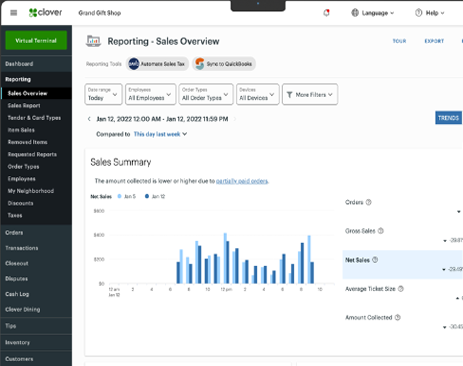463x366 pixels.
Task: Click the green Virtual Terminal button
Action: click(x=36, y=40)
